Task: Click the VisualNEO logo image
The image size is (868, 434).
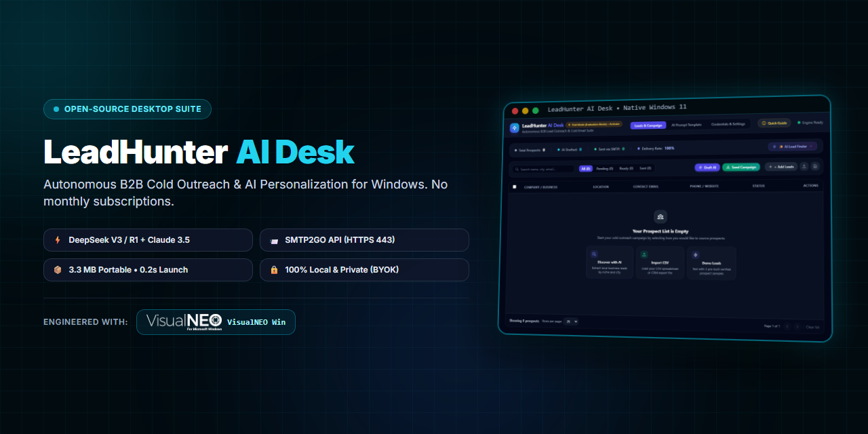Action: (184, 322)
